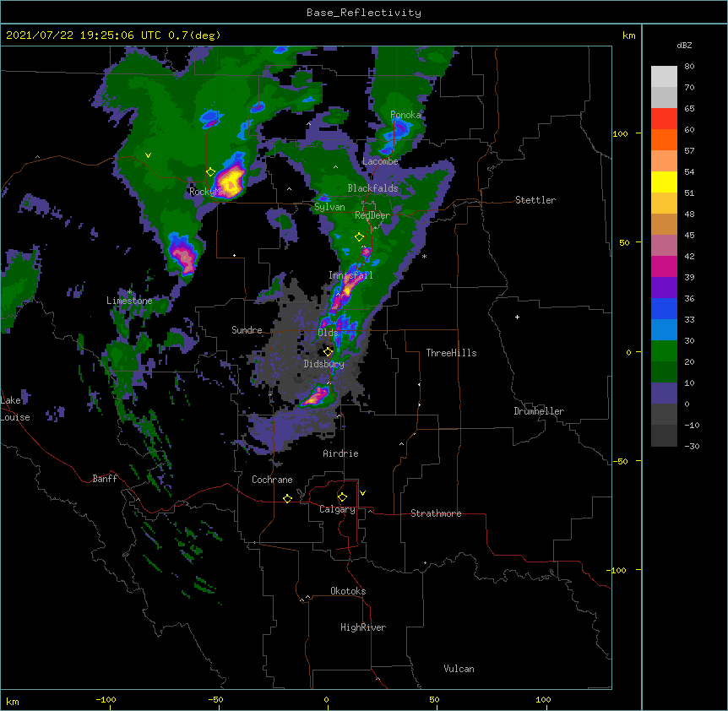728x711 pixels.
Task: Click the magenta 39-42 dBZ legend swatch
Action: 664,266
